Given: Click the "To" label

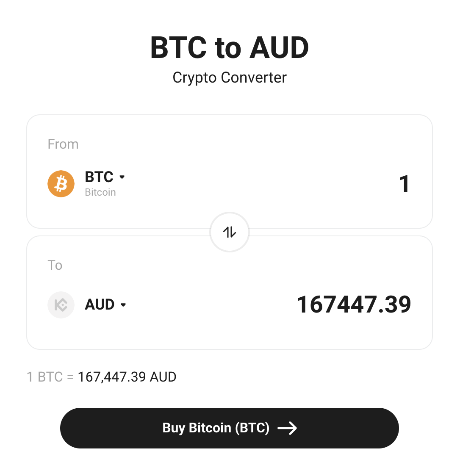Looking at the screenshot, I should pos(55,265).
